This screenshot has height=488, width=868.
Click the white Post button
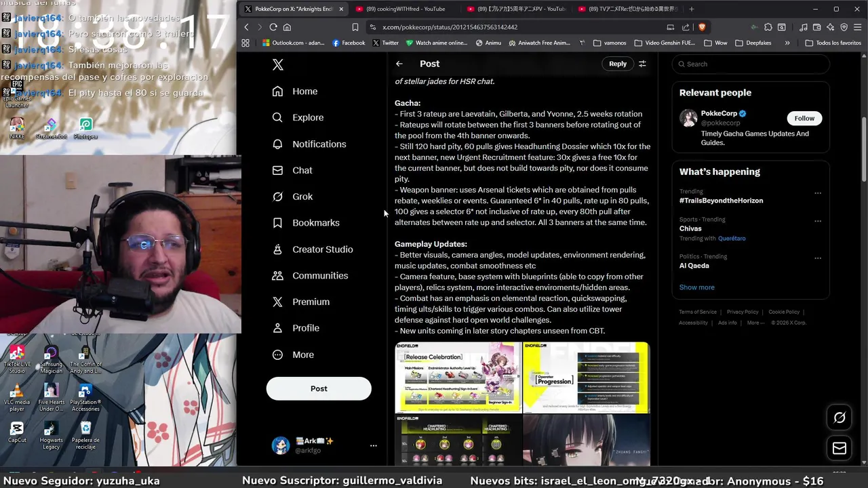319,388
